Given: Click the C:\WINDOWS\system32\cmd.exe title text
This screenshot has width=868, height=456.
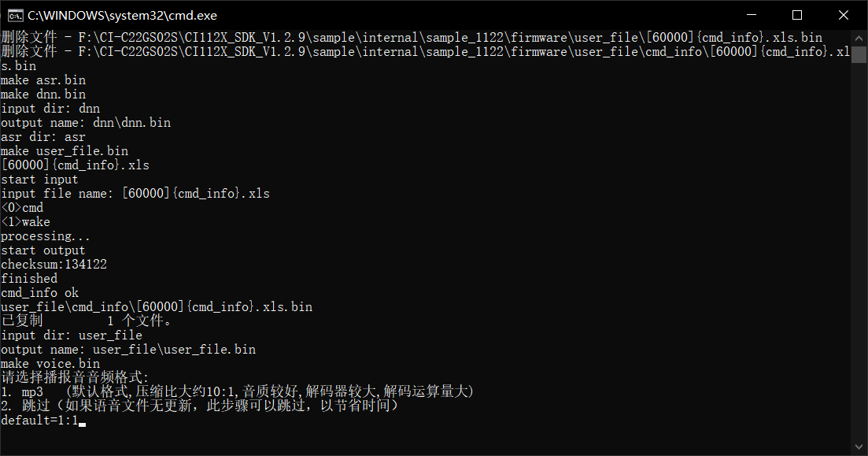Looking at the screenshot, I should pos(122,15).
